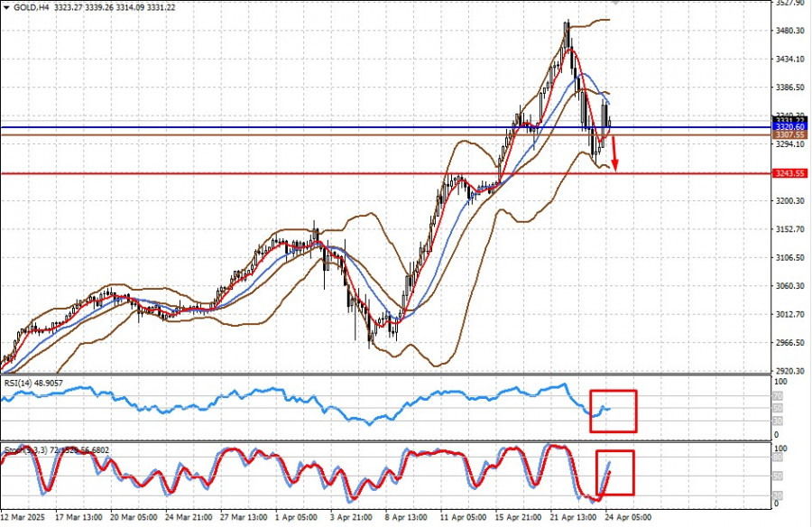
Task: Click the 2966.50 price scale mark
Action: 789,343
